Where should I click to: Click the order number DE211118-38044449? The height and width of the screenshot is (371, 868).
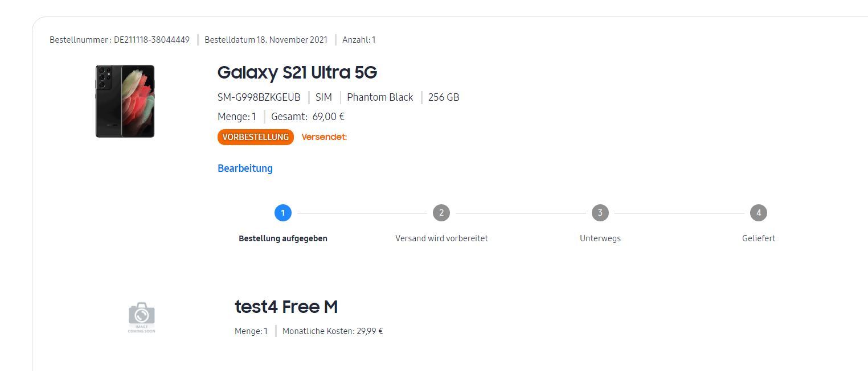tap(152, 40)
